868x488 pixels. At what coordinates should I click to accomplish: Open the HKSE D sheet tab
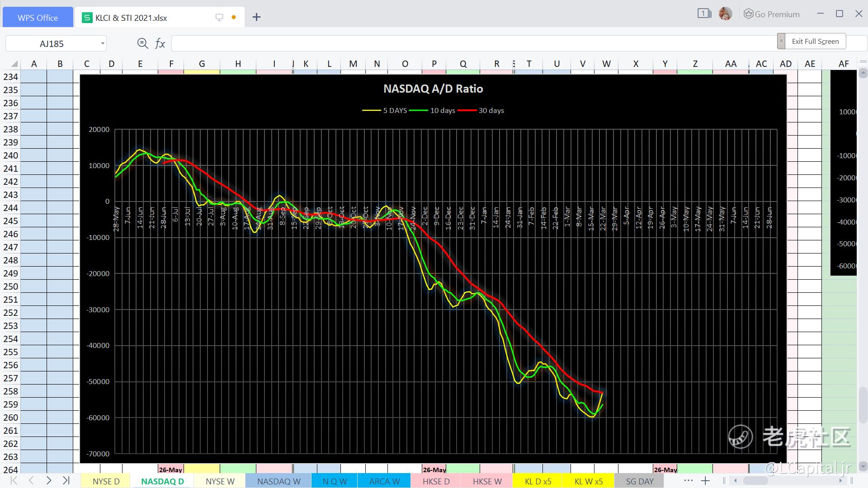pos(436,481)
